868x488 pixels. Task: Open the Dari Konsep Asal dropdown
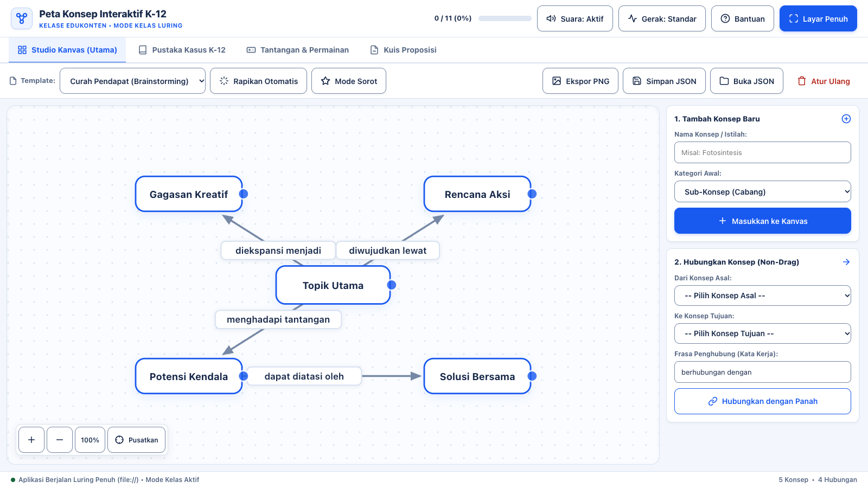763,296
